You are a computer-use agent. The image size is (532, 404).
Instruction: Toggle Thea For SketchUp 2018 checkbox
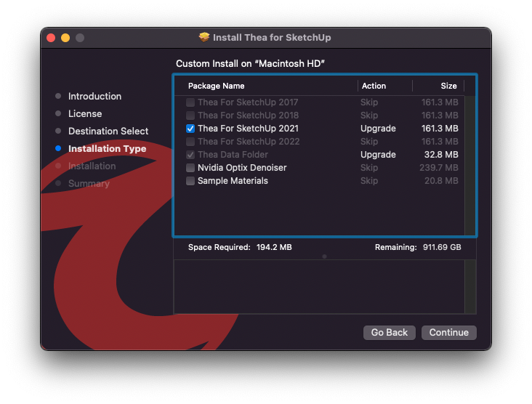[x=190, y=116]
